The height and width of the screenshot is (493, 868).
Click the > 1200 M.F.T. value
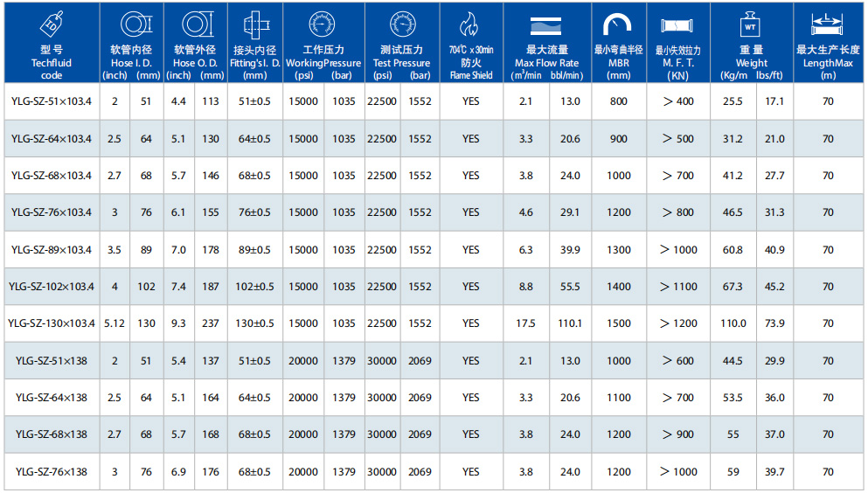(678, 323)
